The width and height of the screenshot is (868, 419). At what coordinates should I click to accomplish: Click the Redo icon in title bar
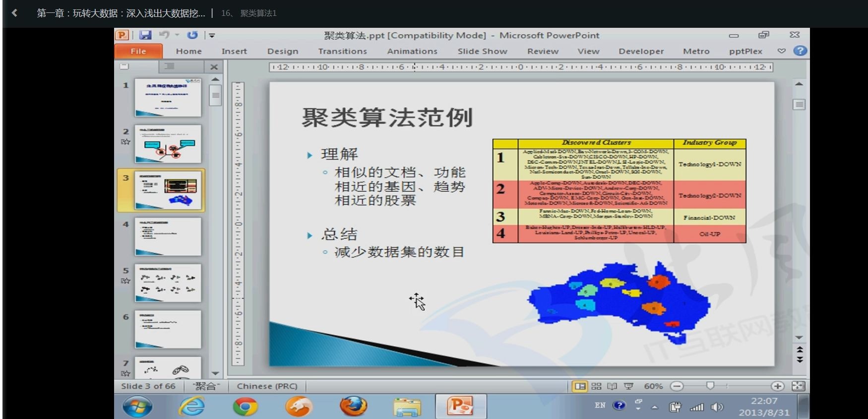(192, 35)
